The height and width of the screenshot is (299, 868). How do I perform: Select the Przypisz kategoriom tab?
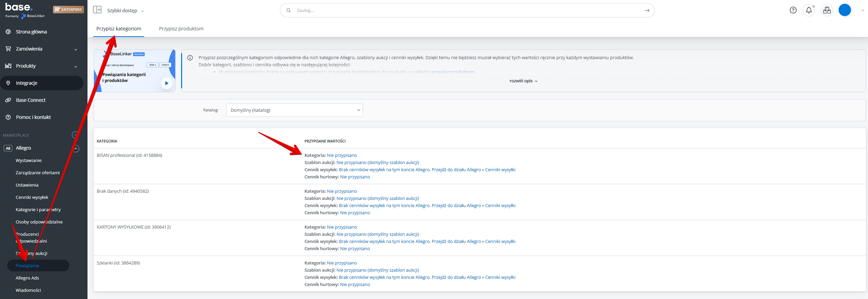119,29
